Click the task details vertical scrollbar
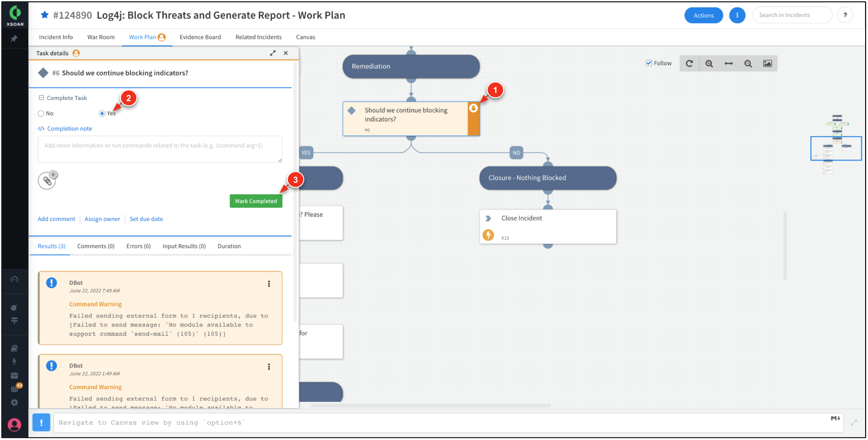 [x=295, y=192]
